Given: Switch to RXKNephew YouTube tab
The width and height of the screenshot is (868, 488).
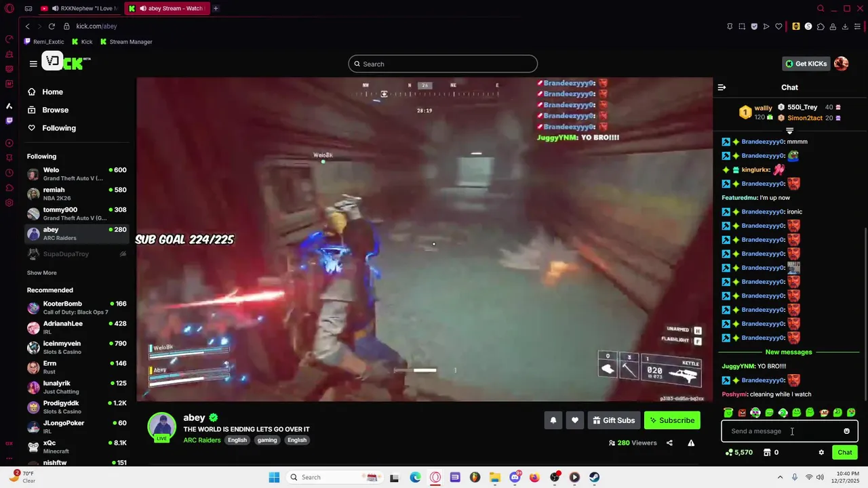Looking at the screenshot, I should [x=79, y=8].
